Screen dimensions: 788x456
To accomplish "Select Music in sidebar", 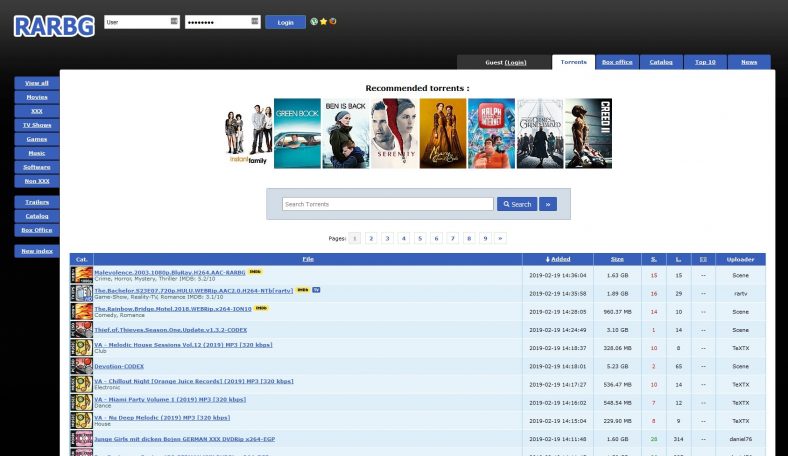I will click(x=37, y=153).
